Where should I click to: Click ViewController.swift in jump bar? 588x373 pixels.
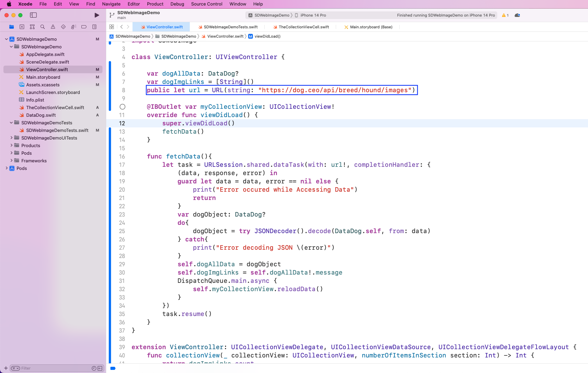click(223, 36)
